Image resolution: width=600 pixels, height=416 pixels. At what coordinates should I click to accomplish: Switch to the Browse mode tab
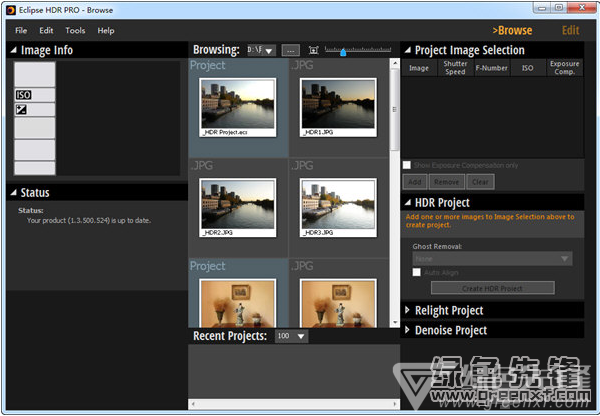tap(512, 30)
